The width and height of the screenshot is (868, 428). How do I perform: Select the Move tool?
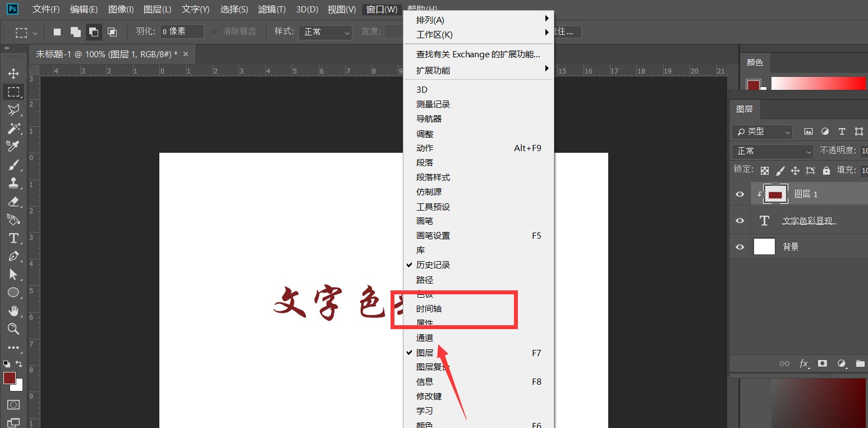(x=13, y=74)
